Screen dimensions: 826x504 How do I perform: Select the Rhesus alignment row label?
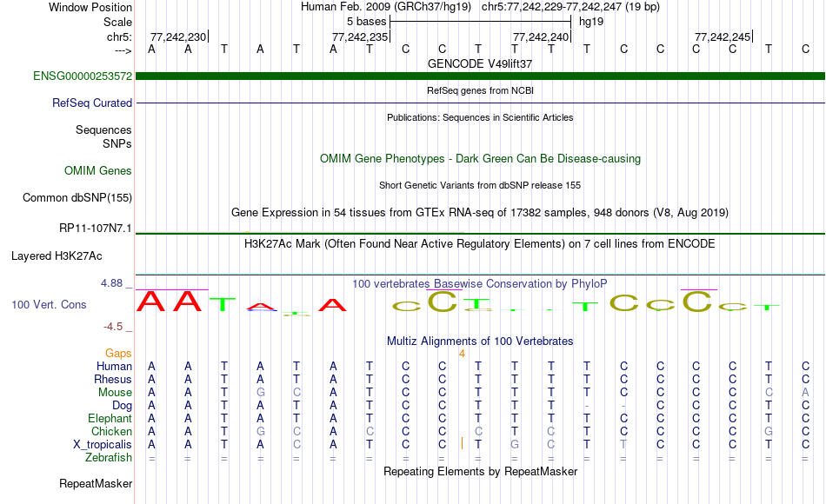[x=113, y=379]
